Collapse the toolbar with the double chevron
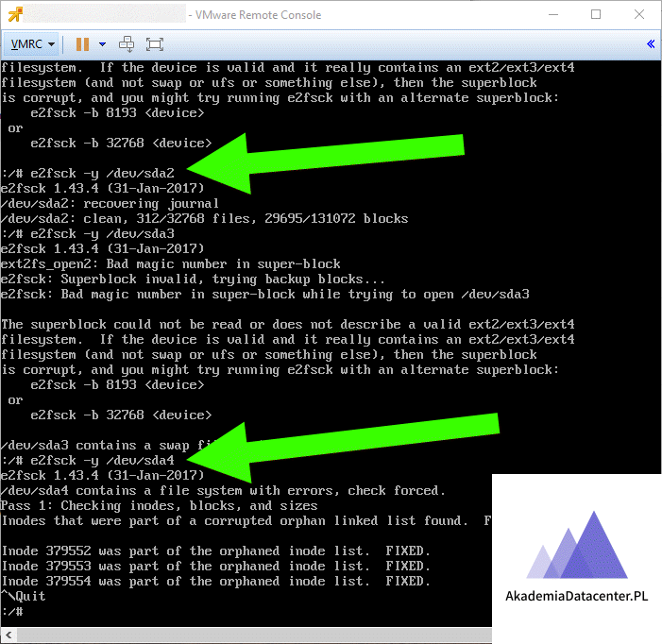Image resolution: width=662 pixels, height=644 pixels. [651, 43]
